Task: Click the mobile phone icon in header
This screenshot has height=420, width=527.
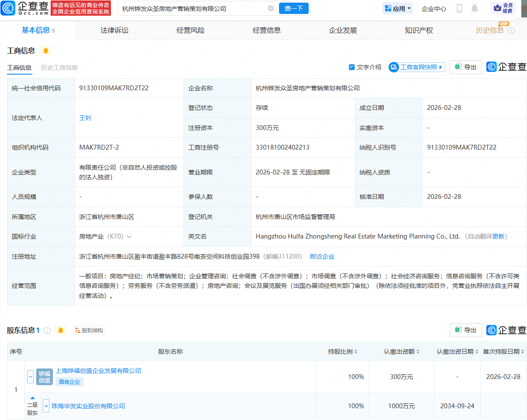Action: pyautogui.click(x=459, y=8)
